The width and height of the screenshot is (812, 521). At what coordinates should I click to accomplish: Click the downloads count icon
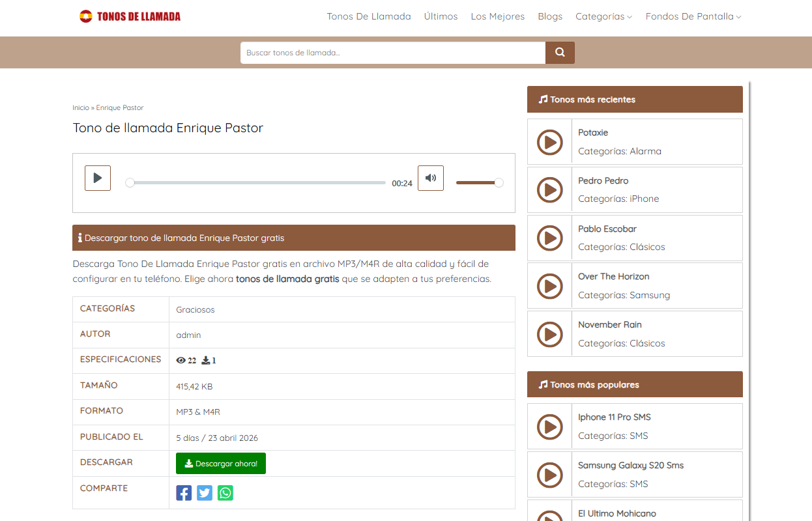pyautogui.click(x=206, y=360)
